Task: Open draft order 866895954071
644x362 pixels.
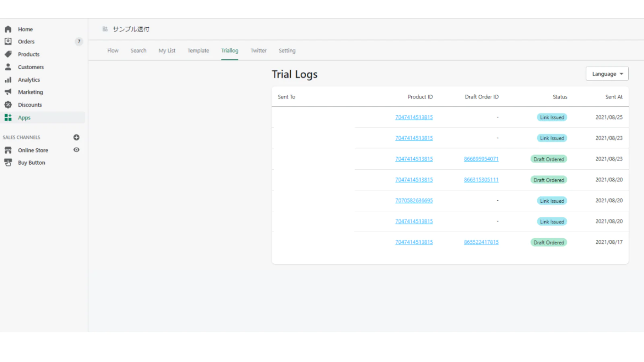Action: (481, 159)
